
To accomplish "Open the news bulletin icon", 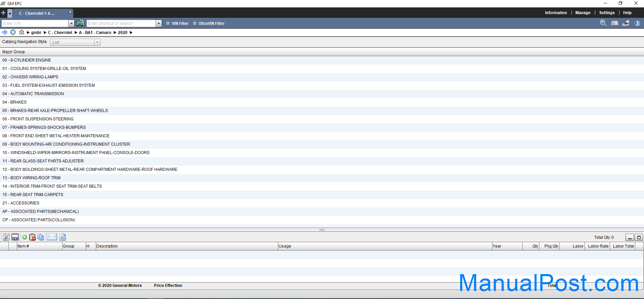I will click(615, 23).
